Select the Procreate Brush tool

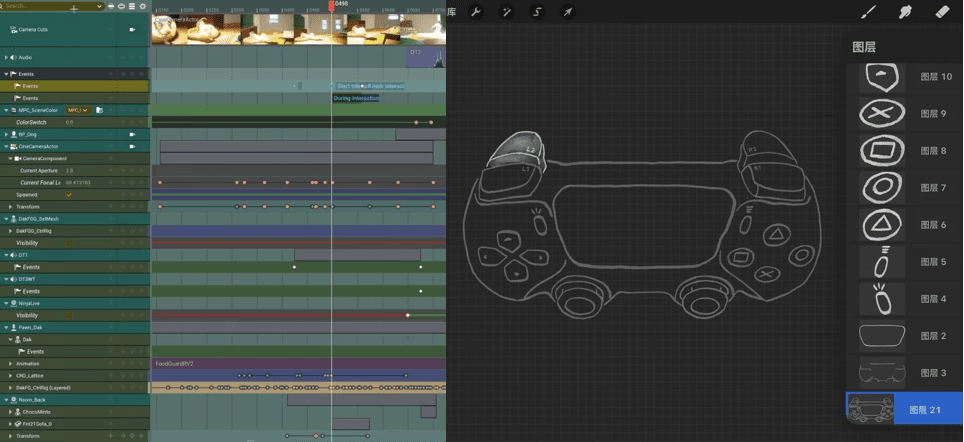pos(867,12)
